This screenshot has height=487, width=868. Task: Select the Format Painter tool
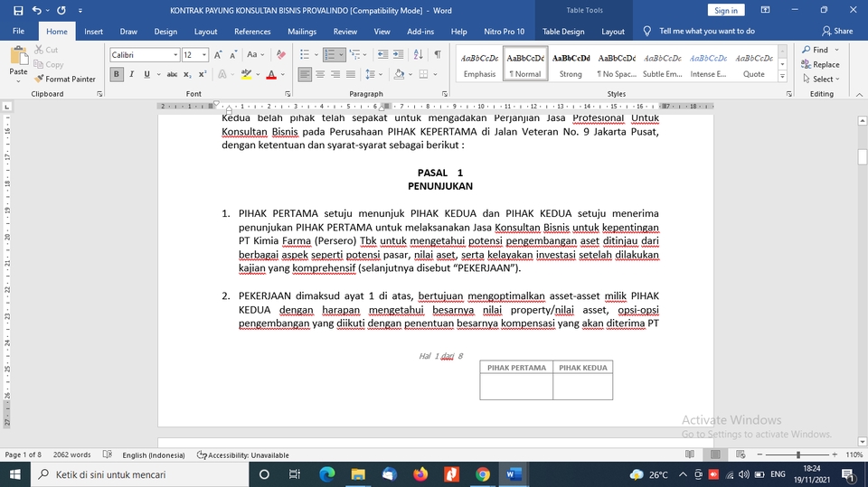[65, 80]
